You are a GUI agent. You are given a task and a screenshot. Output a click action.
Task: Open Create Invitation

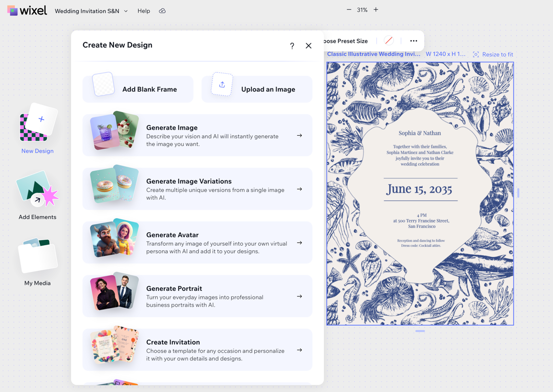click(197, 350)
